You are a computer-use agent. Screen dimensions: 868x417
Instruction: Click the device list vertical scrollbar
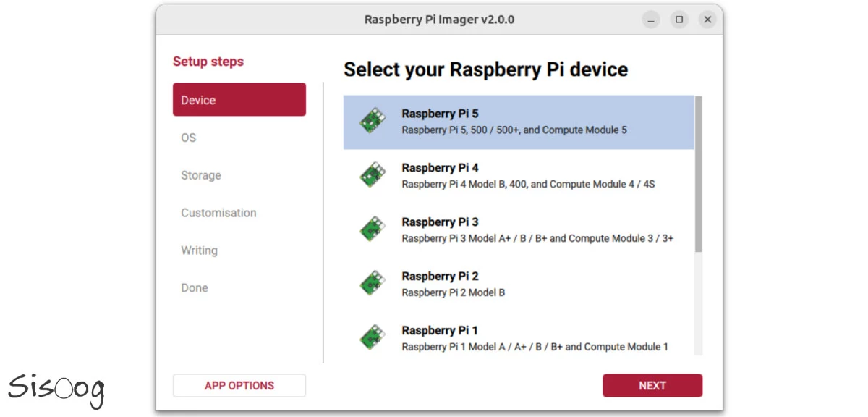(698, 174)
